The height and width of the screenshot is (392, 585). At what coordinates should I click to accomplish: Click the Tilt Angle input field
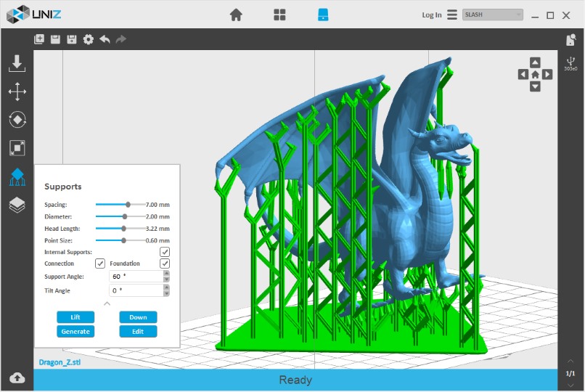[x=136, y=290]
